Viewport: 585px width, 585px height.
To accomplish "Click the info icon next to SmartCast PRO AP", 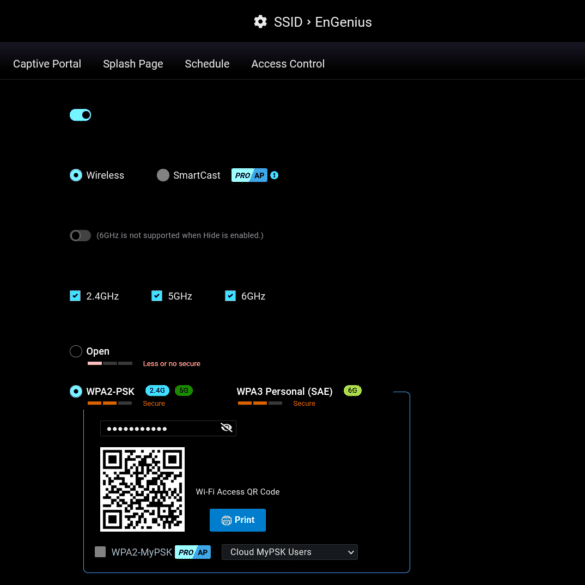I will [274, 175].
